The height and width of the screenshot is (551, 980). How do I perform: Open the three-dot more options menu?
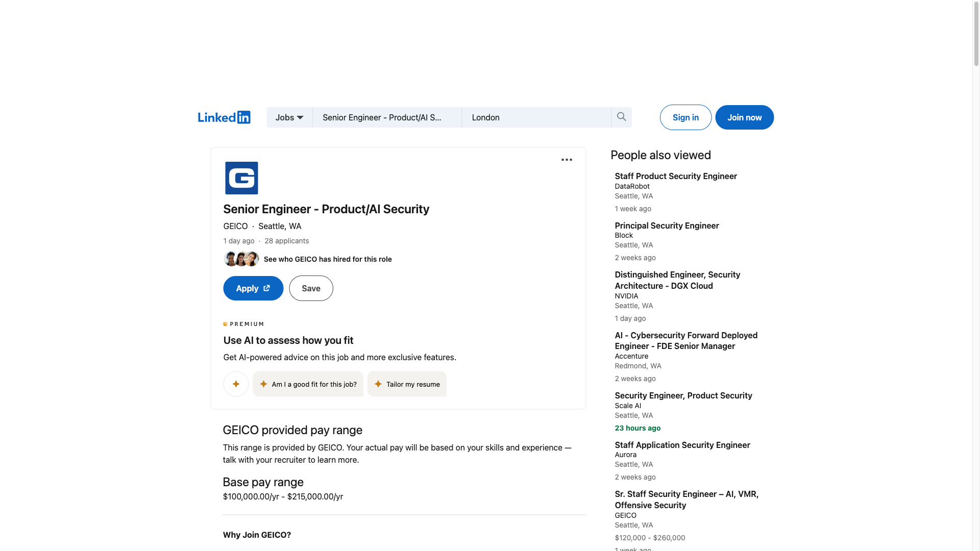pos(567,160)
